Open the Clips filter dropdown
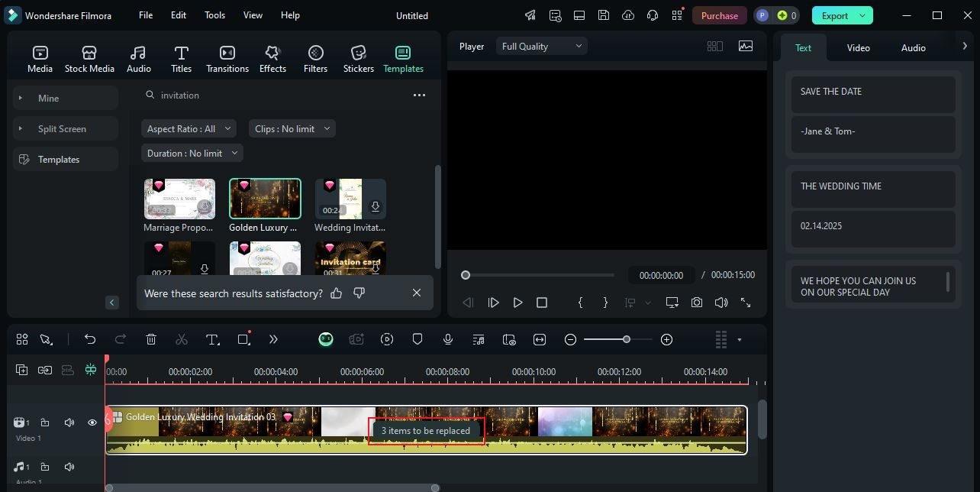 click(x=292, y=128)
